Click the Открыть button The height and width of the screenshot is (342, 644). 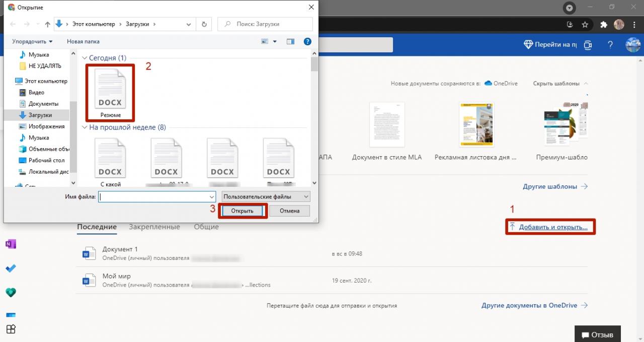coord(242,211)
